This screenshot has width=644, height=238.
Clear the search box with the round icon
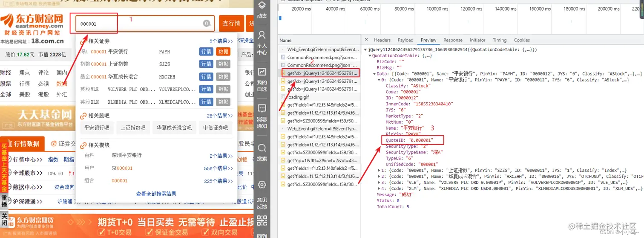(207, 24)
